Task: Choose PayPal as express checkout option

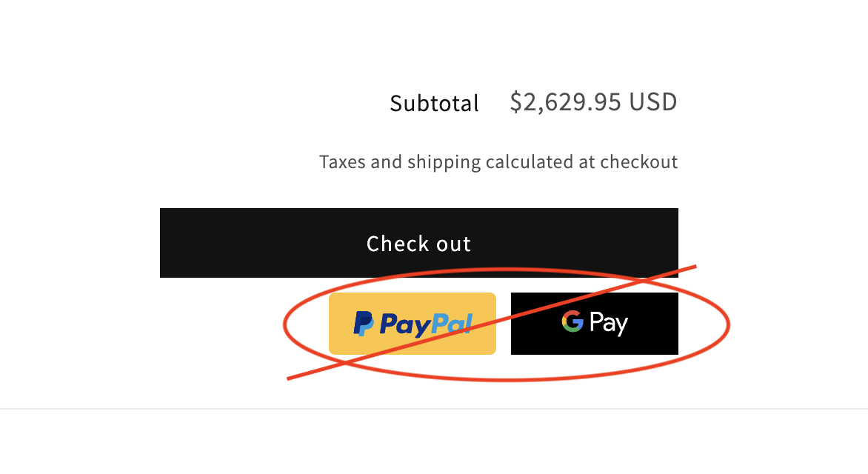Action: click(413, 323)
